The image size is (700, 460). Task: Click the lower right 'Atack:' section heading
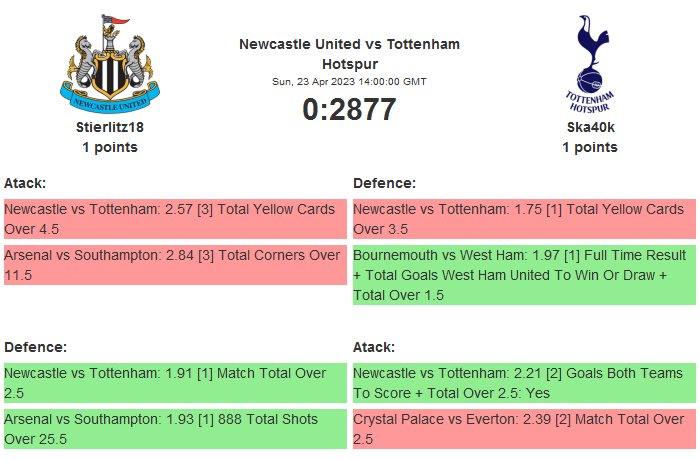pyautogui.click(x=374, y=347)
